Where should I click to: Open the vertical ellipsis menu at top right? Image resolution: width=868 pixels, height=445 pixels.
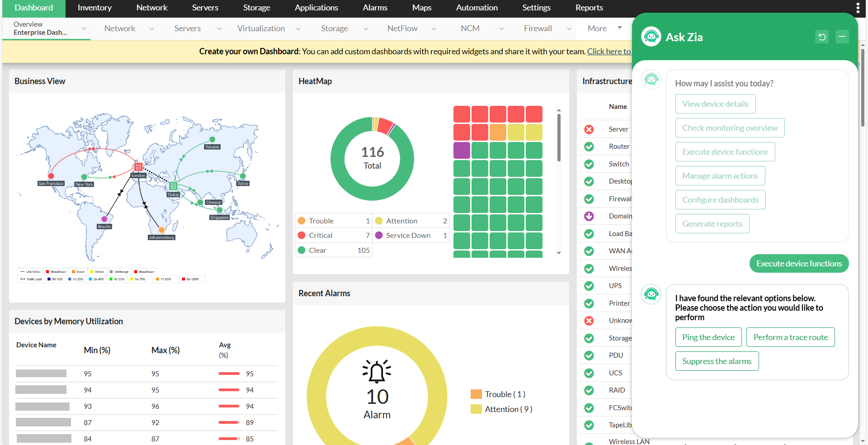[x=858, y=7]
